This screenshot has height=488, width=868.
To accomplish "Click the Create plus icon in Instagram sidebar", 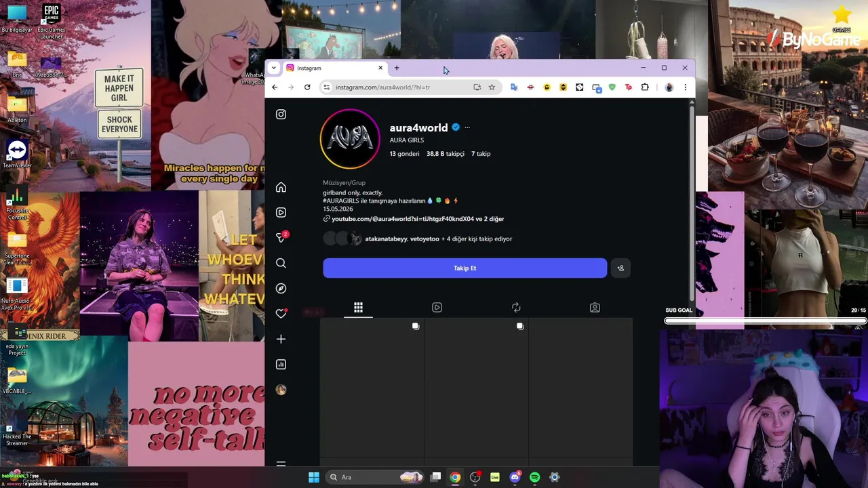I will click(281, 339).
